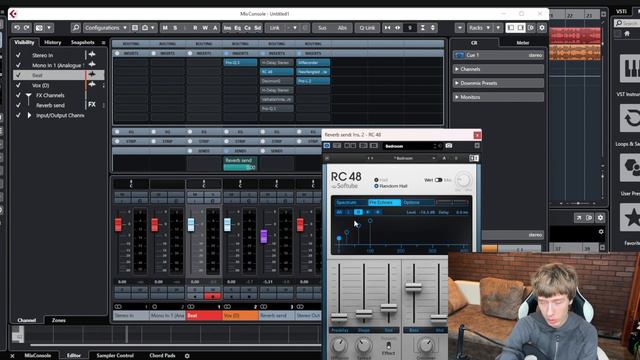Select the Random Hall radio button
The width and height of the screenshot is (640, 360).
[x=376, y=186]
